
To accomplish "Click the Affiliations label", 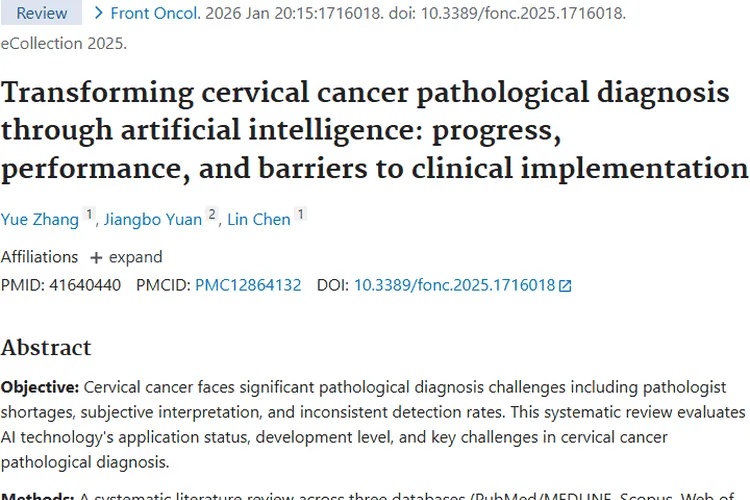I will pos(39,257).
